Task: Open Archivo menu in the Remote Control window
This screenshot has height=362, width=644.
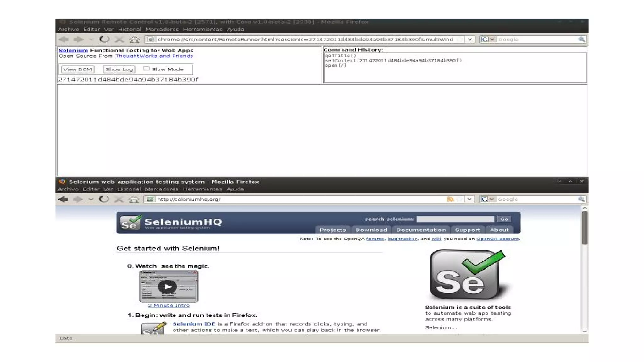Action: (68, 29)
